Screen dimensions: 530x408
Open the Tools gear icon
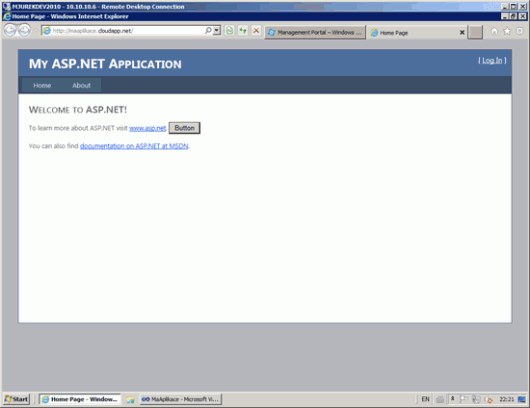(520, 31)
